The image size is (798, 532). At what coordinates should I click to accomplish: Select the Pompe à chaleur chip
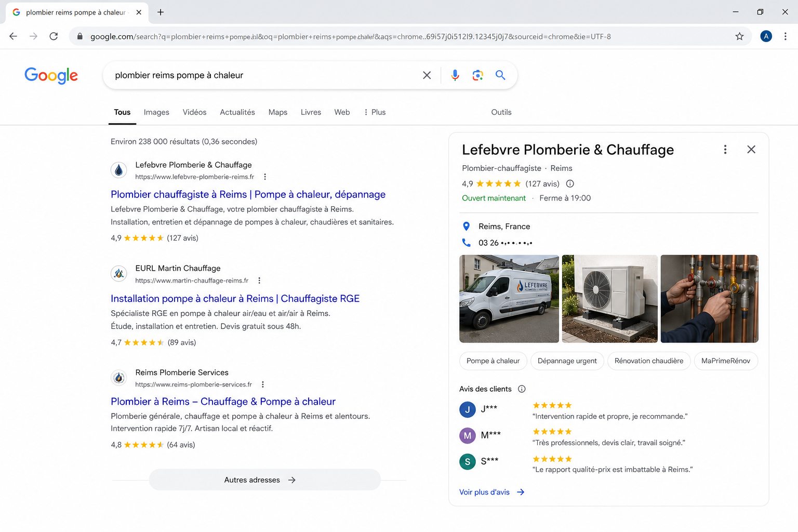[493, 361]
